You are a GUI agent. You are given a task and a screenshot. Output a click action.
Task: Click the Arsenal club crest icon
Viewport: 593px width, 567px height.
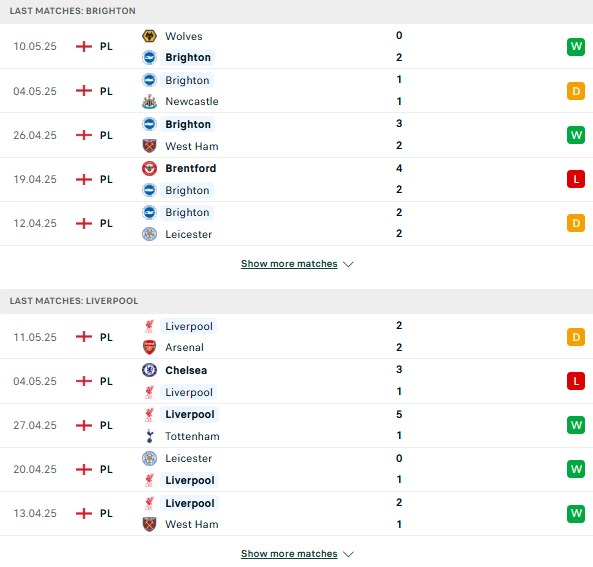(149, 347)
